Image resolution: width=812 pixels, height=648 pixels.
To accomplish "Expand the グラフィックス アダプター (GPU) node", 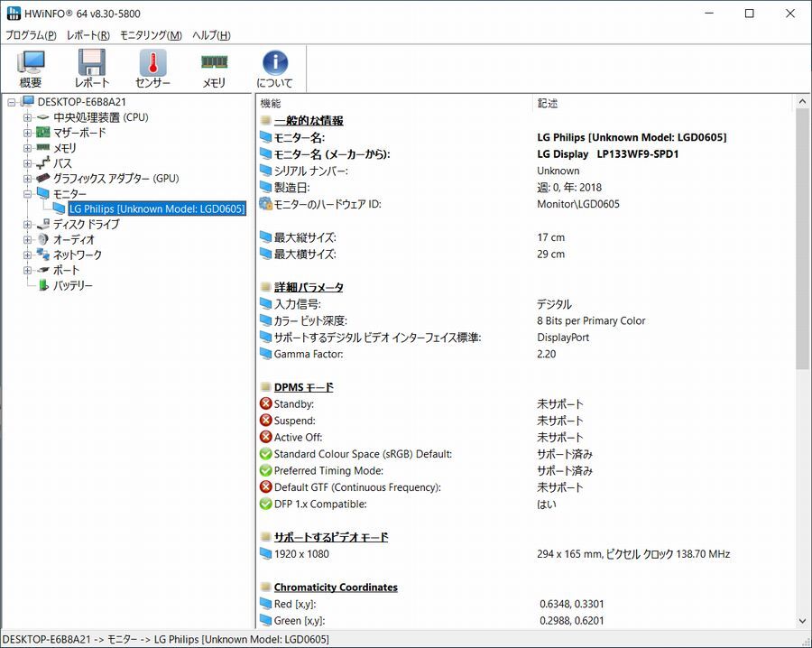I will (27, 178).
